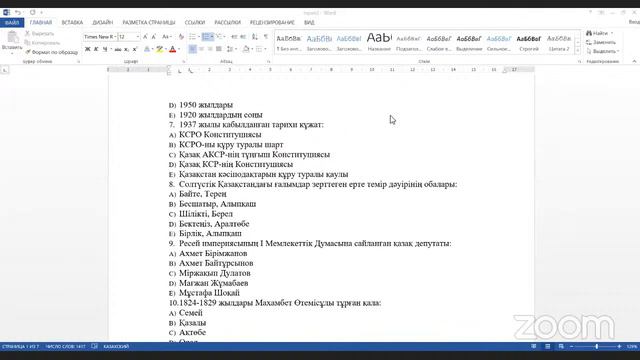Click the Undo arrow in quick access toolbar
The width and height of the screenshot is (640, 360).
[x=18, y=13]
